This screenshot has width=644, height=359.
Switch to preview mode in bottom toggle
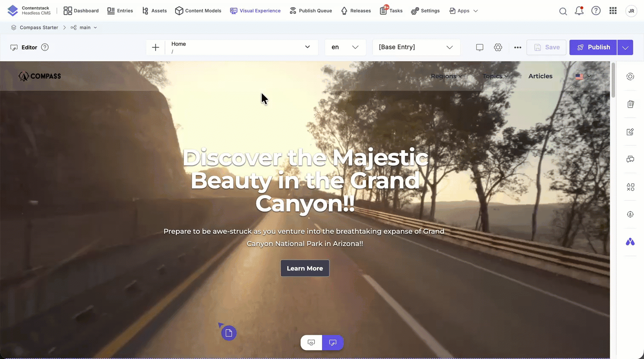311,343
